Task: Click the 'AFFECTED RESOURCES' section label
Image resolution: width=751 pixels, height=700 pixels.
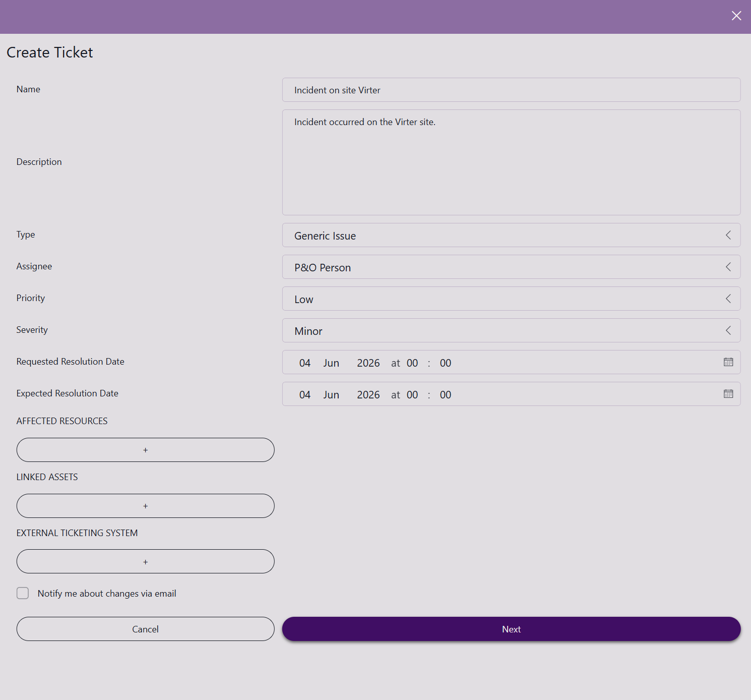Action: [62, 421]
